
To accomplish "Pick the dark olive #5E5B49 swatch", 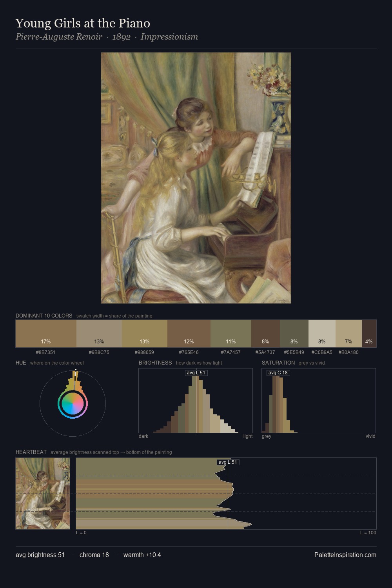I will click(x=294, y=334).
